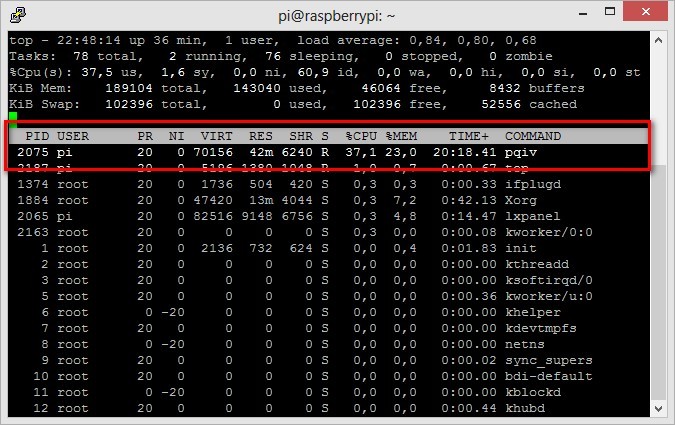
Task: Click the ksoftirqd/0 process name
Action: (x=549, y=280)
